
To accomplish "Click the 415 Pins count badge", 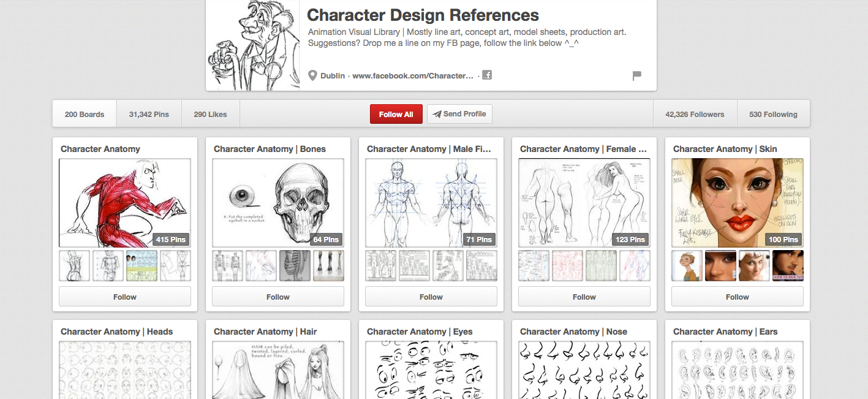I will (171, 240).
